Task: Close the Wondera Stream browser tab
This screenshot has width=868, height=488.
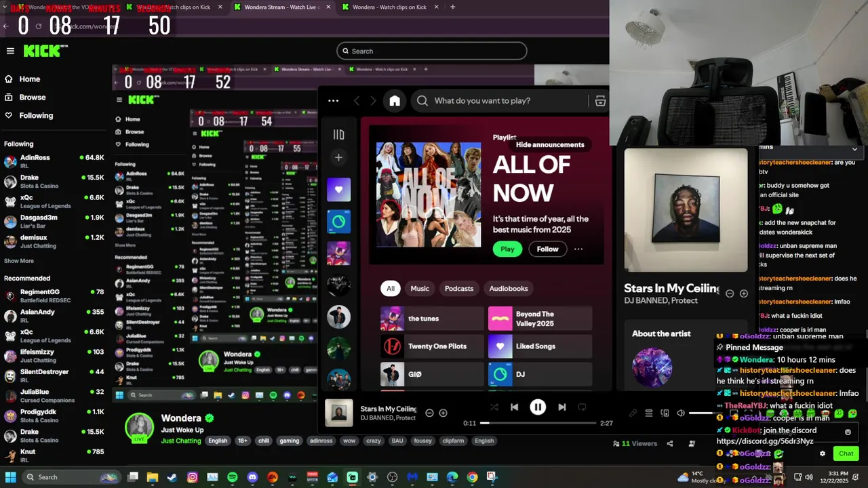Action: (328, 7)
